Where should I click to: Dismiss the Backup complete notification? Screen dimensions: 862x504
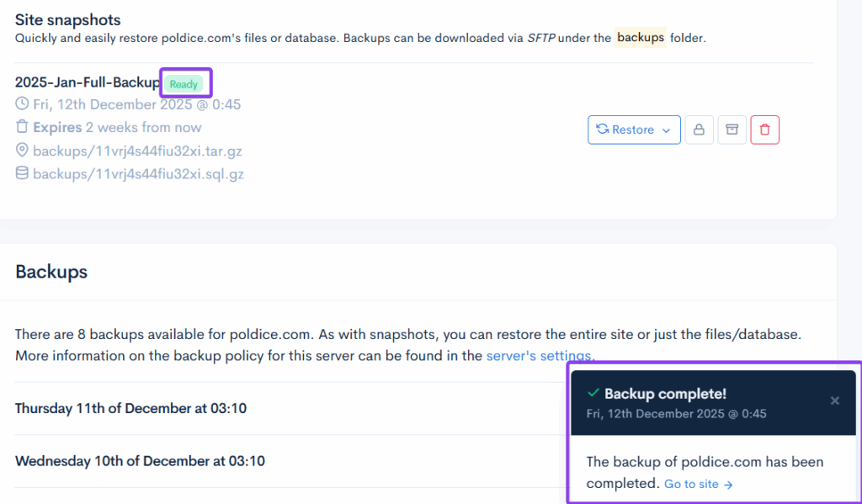834,401
